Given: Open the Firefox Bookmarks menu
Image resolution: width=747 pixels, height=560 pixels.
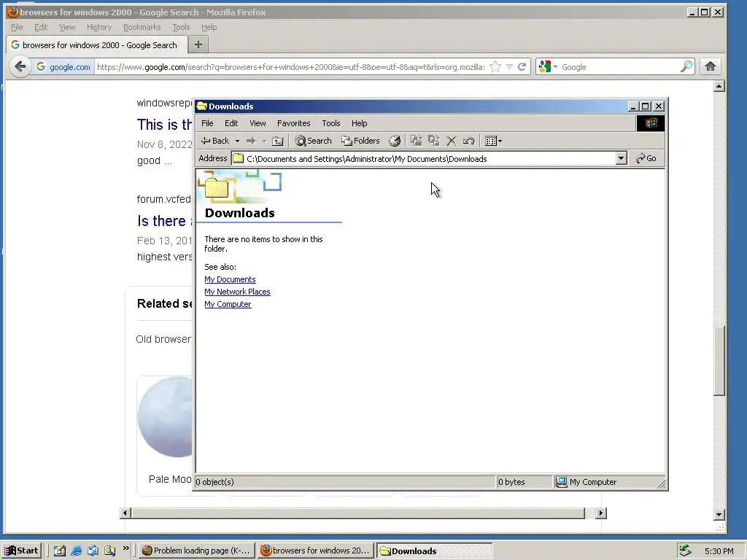Looking at the screenshot, I should click(x=142, y=27).
